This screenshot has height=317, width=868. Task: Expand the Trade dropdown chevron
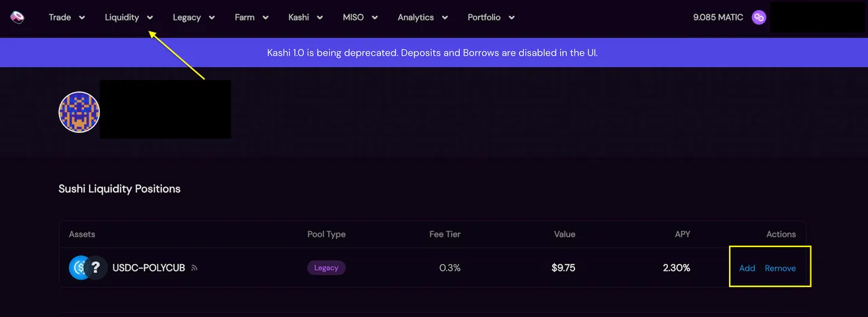click(x=82, y=18)
